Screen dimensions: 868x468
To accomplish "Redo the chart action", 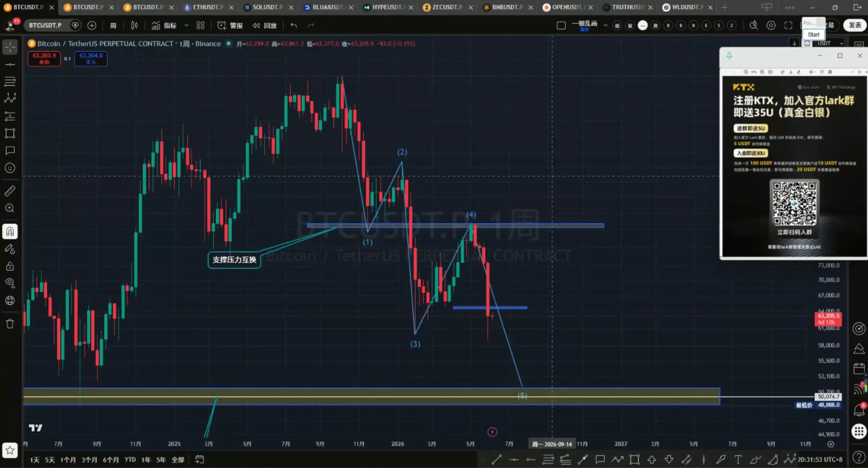I will (x=311, y=25).
